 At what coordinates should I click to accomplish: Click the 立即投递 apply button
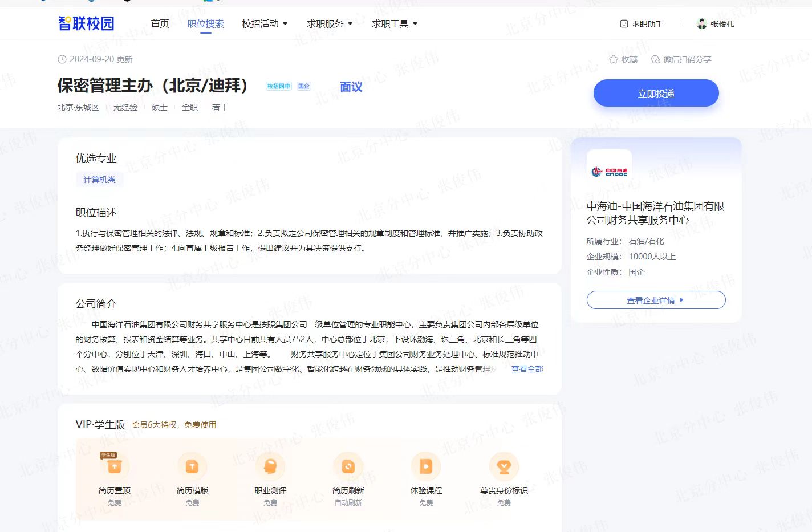pyautogui.click(x=656, y=94)
